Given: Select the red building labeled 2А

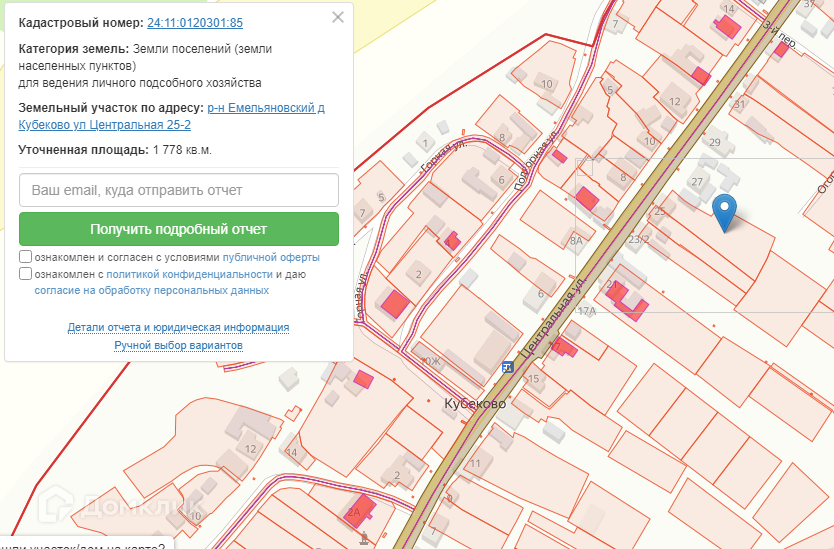Looking at the screenshot, I should click(x=360, y=511).
